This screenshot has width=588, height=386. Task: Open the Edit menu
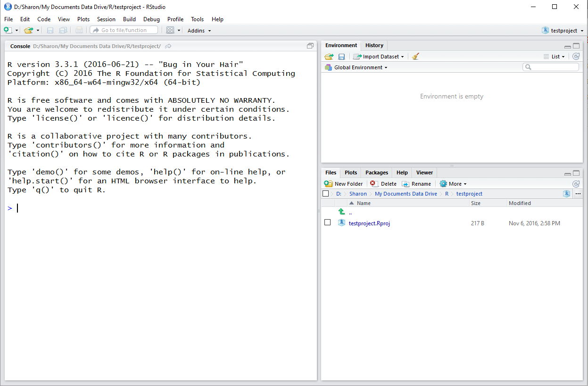pyautogui.click(x=25, y=19)
